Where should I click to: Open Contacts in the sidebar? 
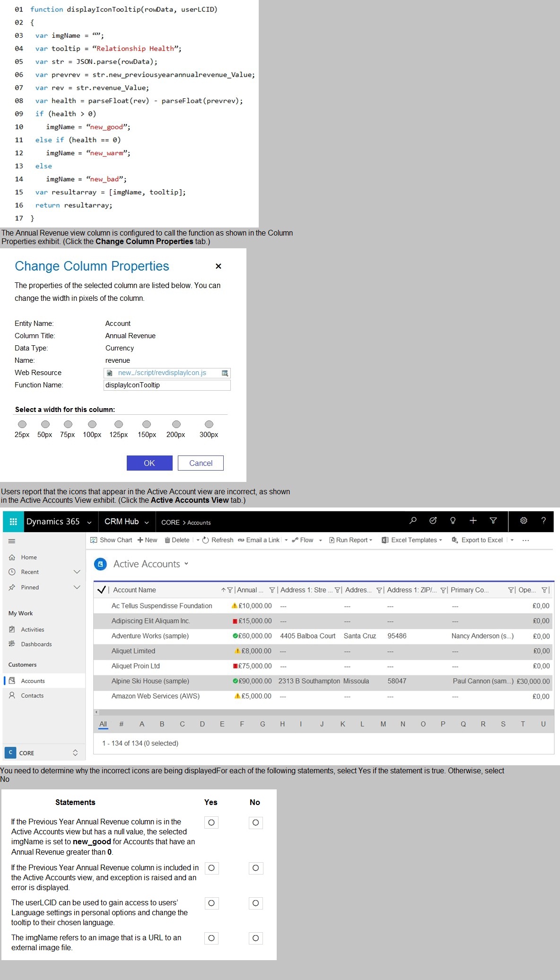pyautogui.click(x=32, y=696)
